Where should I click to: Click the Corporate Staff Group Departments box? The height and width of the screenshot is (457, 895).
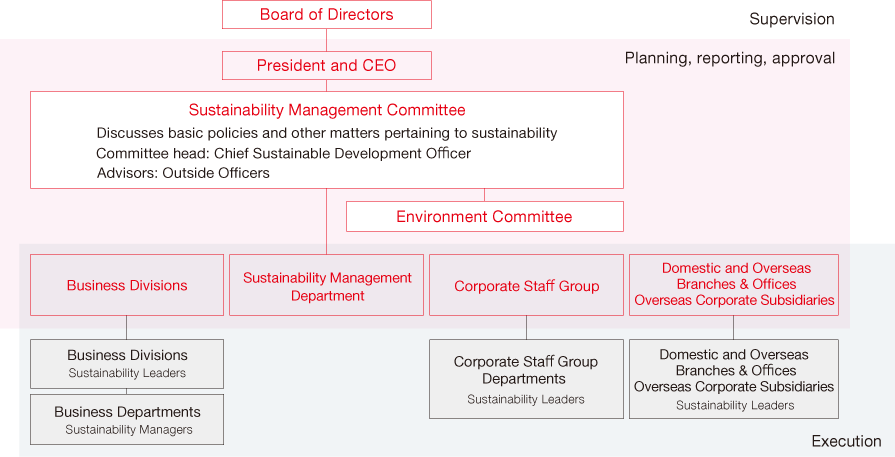click(x=526, y=379)
